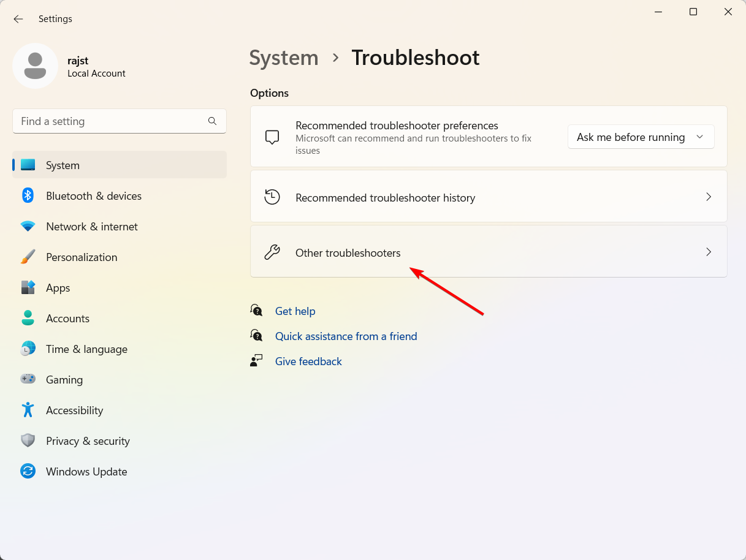Screen dimensions: 746x560
Task: Click the Accounts person icon
Action: tap(28, 319)
